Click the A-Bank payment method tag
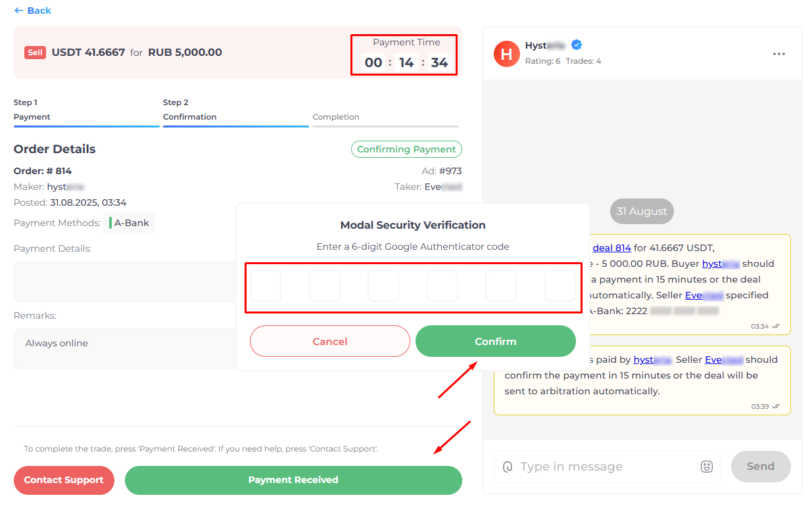812x508 pixels. tap(130, 223)
